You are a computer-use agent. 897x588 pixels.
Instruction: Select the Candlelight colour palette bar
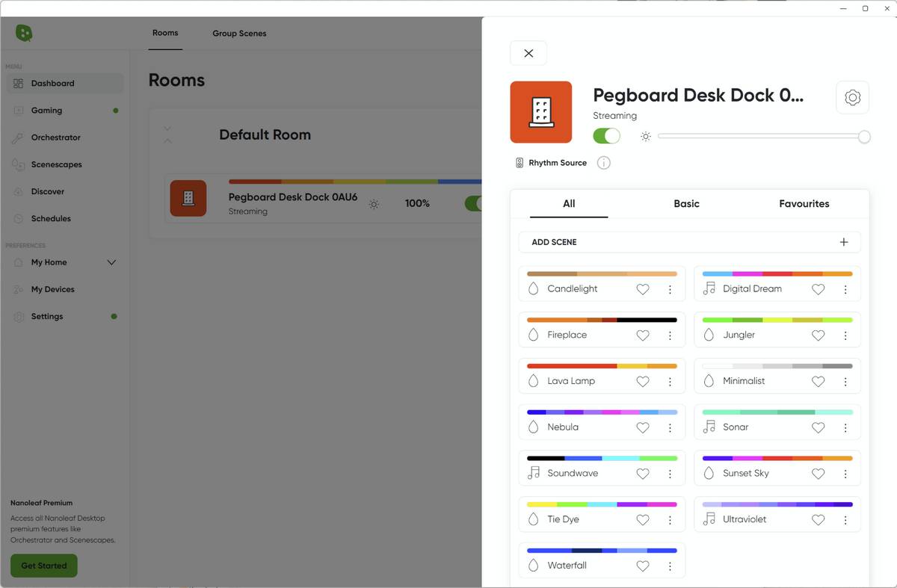[602, 274]
